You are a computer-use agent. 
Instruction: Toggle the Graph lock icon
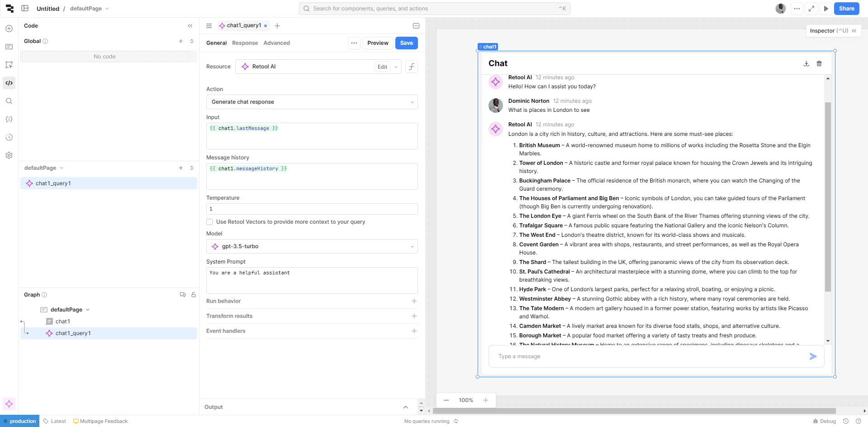pyautogui.click(x=194, y=295)
